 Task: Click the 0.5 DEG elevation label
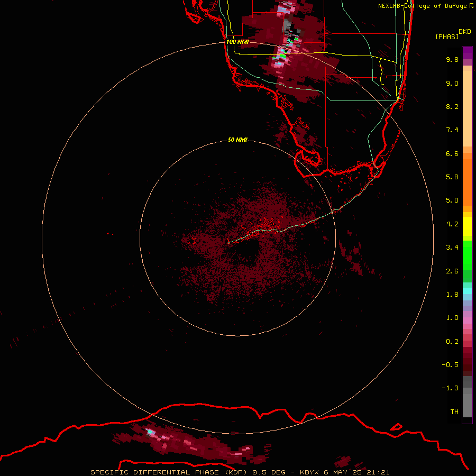point(269,472)
